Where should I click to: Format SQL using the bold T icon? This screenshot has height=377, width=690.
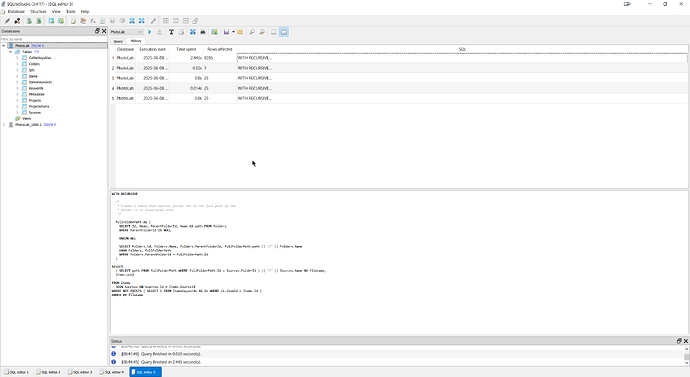click(x=171, y=32)
